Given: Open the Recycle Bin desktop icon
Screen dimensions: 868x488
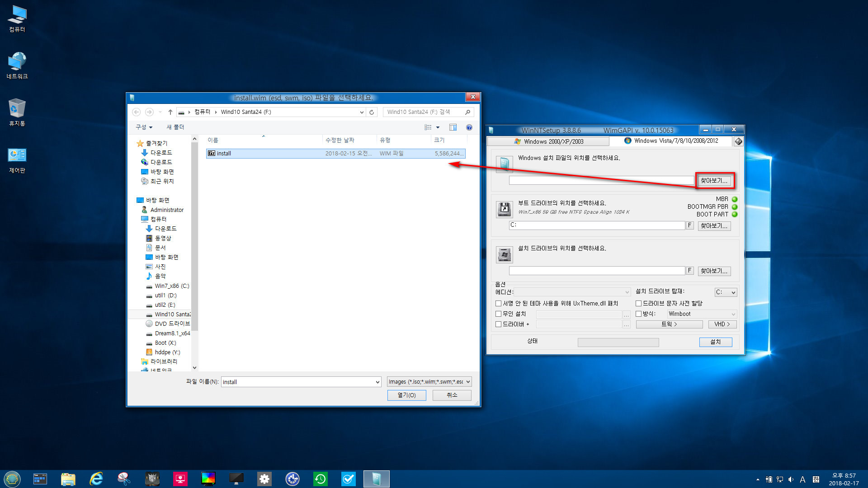Looking at the screenshot, I should coord(17,113).
